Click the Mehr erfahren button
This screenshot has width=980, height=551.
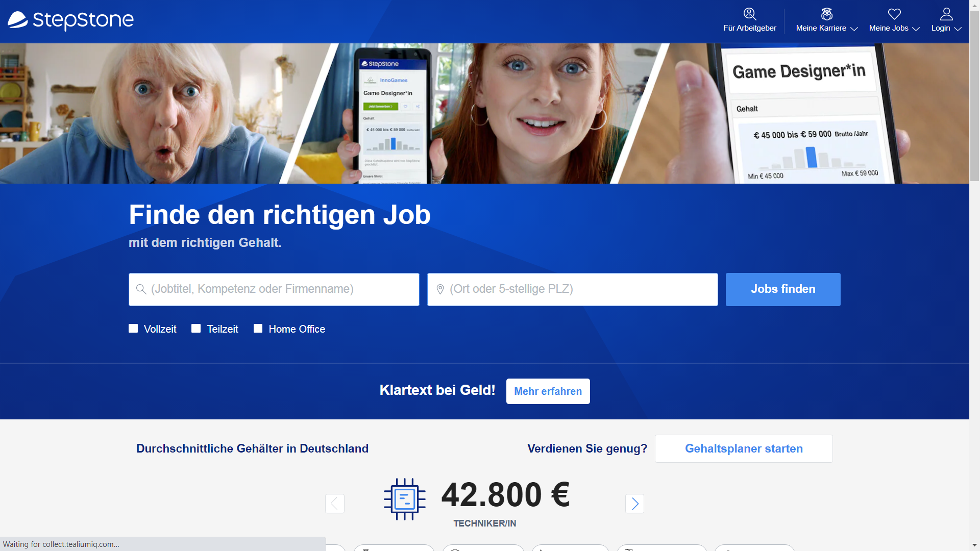pos(548,391)
